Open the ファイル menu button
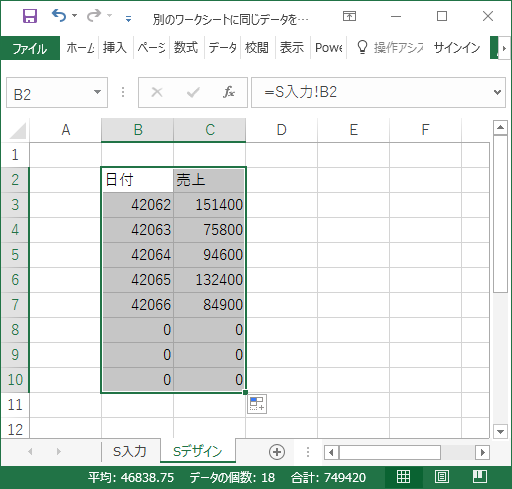This screenshot has width=512, height=489. click(x=30, y=48)
